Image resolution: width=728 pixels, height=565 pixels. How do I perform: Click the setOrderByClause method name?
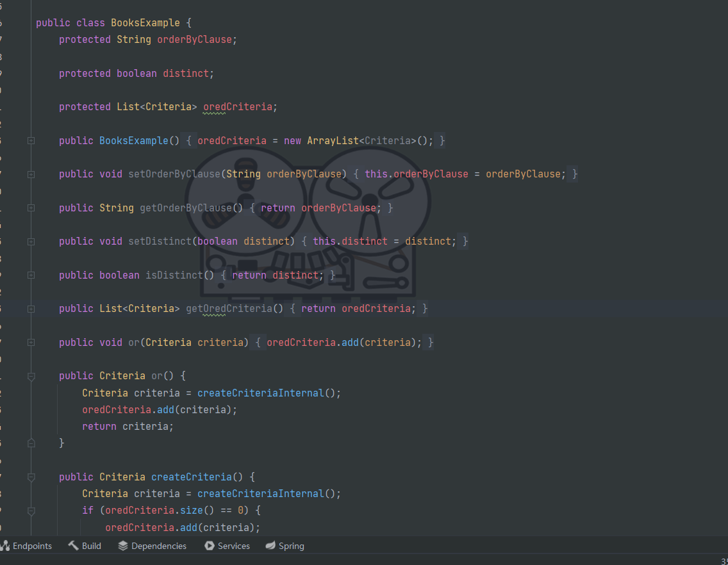click(x=174, y=174)
